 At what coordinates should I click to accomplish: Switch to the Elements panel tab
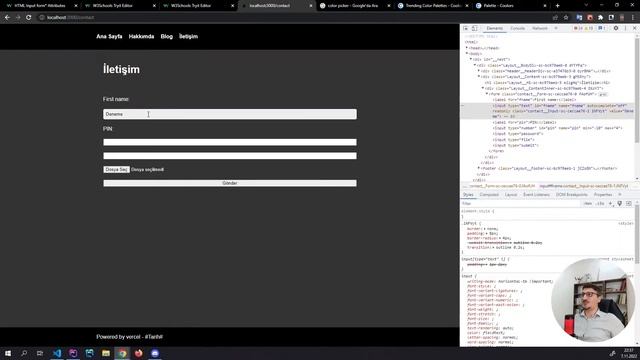click(494, 28)
